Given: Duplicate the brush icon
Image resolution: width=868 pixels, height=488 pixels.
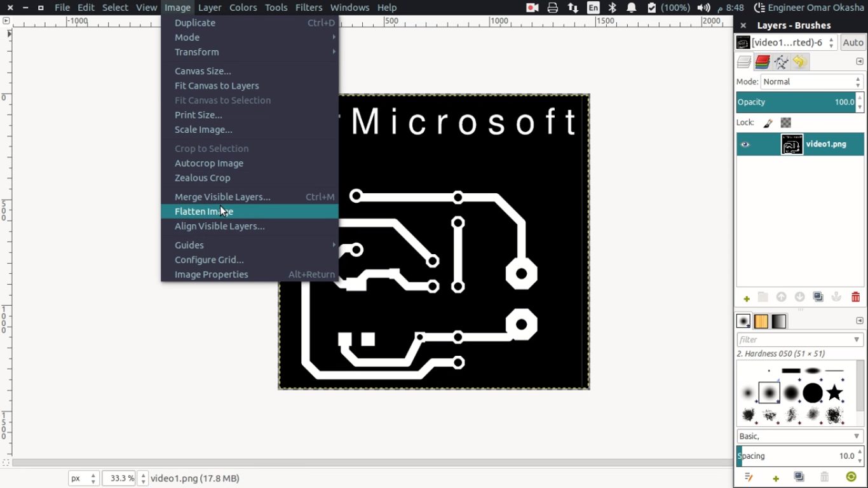Looking at the screenshot, I should 799,477.
